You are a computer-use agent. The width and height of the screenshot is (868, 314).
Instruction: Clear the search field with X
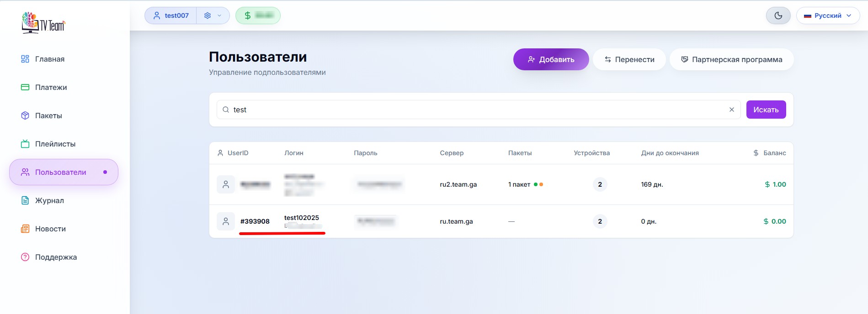point(731,110)
